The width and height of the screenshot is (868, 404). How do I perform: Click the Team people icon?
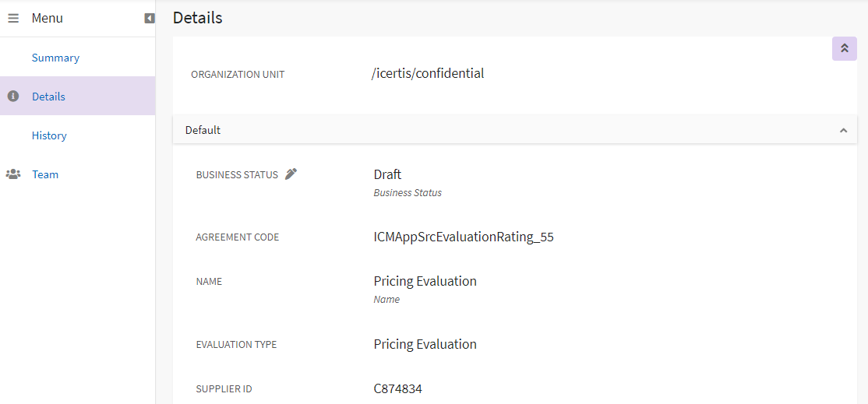tap(13, 174)
